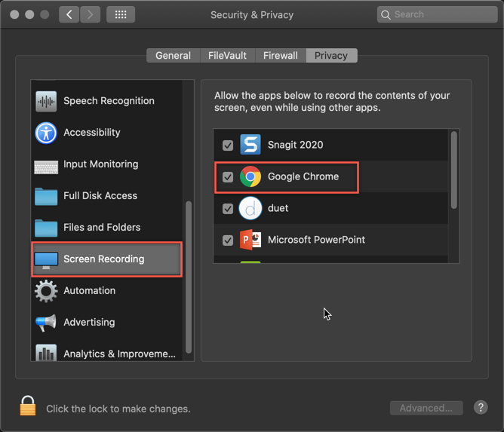The image size is (504, 432).
Task: Toggle the duet checkbox
Action: [x=228, y=209]
